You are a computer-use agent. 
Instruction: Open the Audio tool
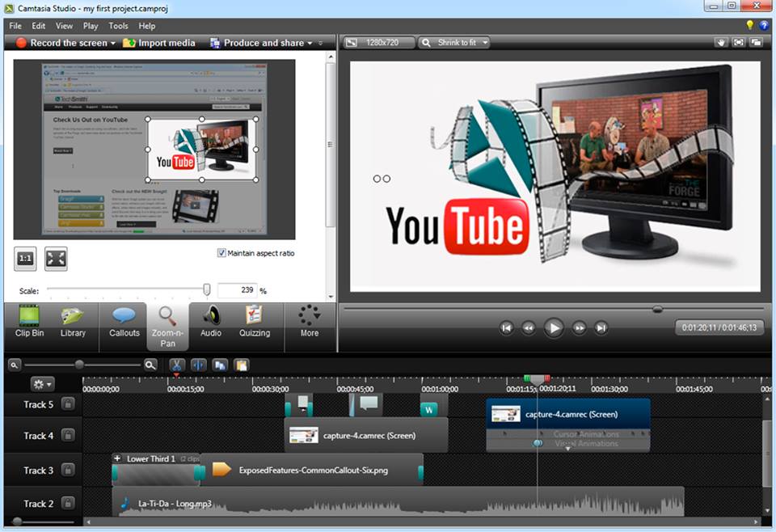pos(211,321)
